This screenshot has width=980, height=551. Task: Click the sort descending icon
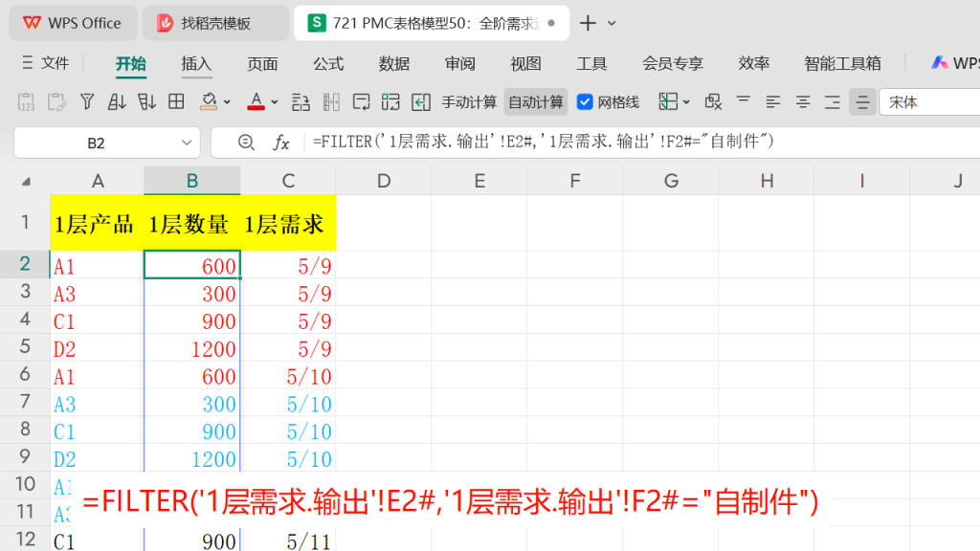146,101
